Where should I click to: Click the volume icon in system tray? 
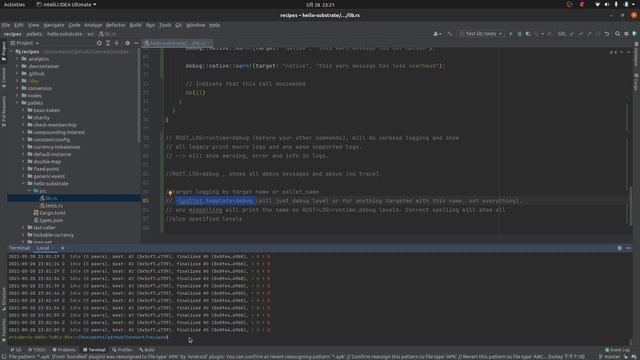coord(607,4)
